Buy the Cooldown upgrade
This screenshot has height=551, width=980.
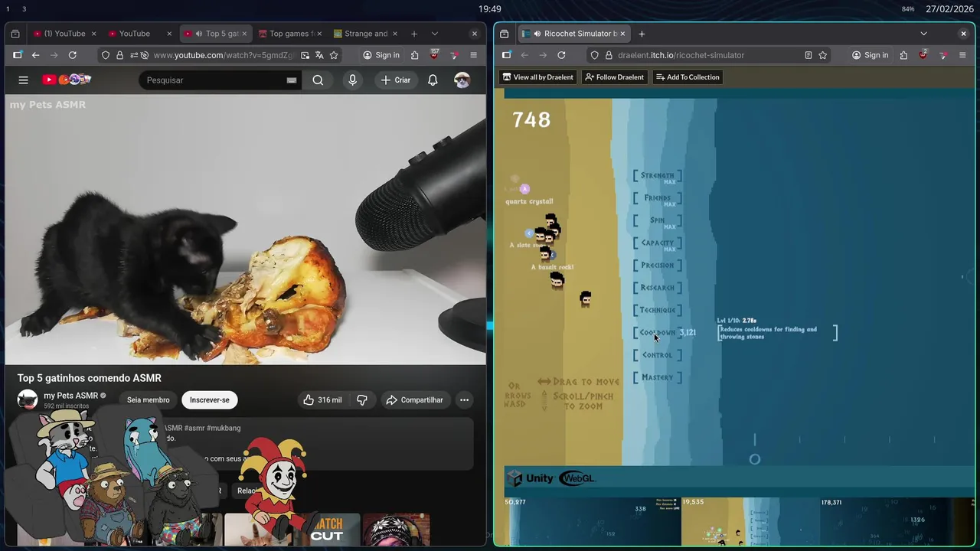658,333
